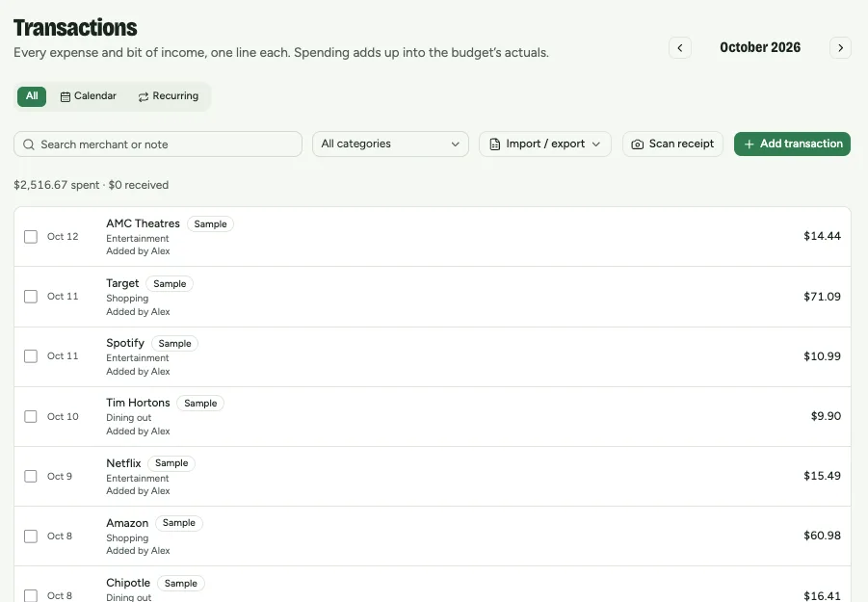Go to the previous month with the left arrow

[680, 47]
